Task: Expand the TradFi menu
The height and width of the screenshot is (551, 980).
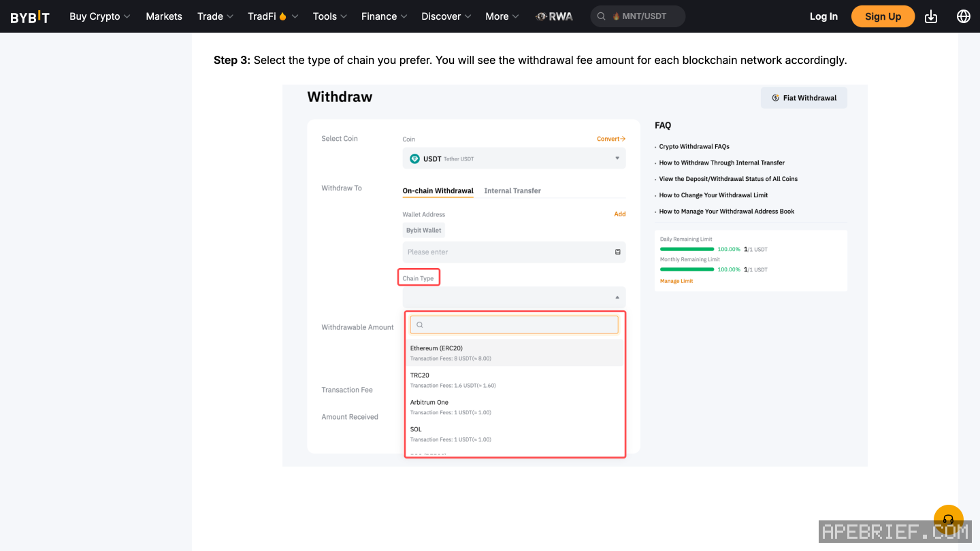Action: (x=273, y=16)
